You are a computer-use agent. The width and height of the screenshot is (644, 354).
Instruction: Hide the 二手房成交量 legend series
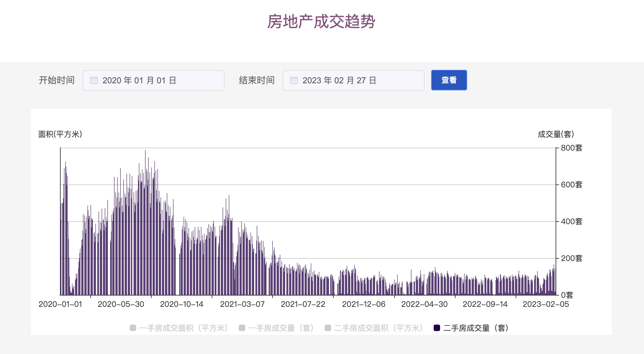click(476, 328)
